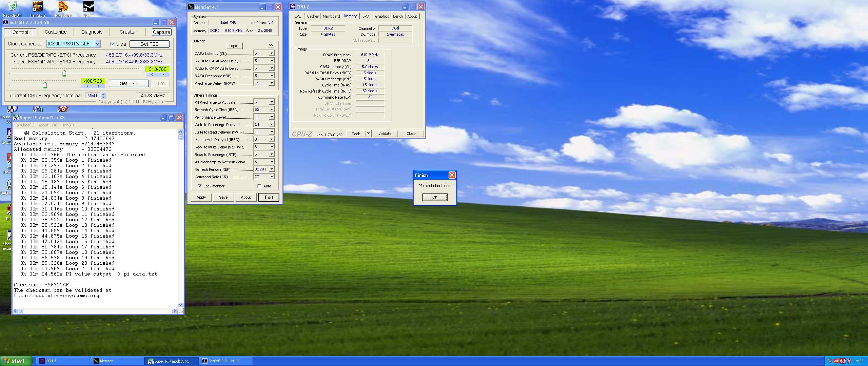Enable the Auto checkbox in MemSet
This screenshot has height=366, width=868.
(x=259, y=186)
